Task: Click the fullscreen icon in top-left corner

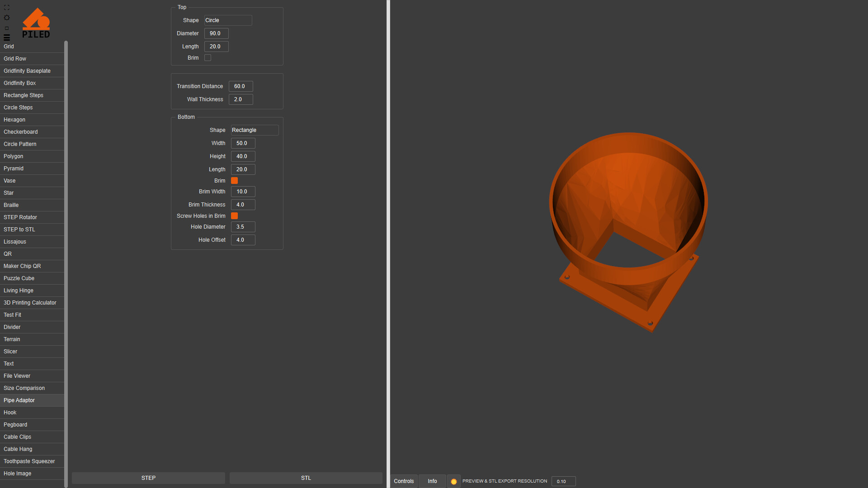Action: point(7,8)
